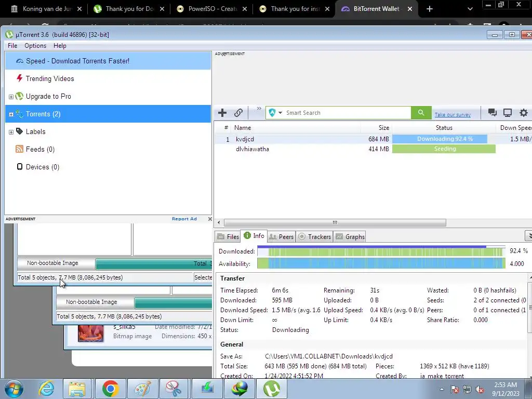This screenshot has height=399, width=532.
Task: Select the kvdjcd torrent row
Action: pyautogui.click(x=373, y=139)
